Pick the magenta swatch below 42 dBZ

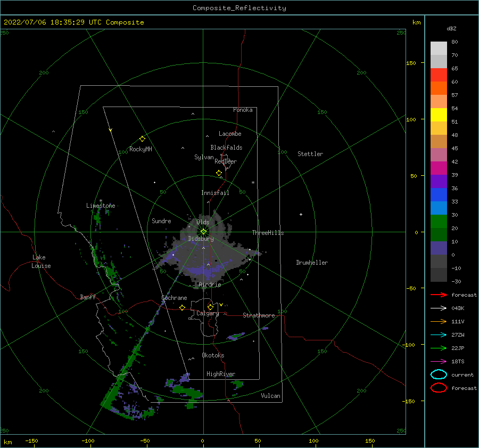439,168
